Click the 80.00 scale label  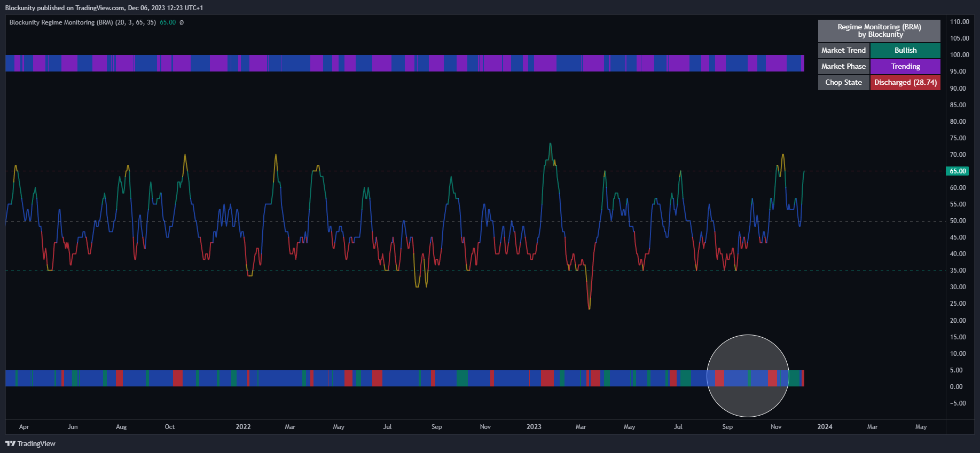[x=958, y=122]
